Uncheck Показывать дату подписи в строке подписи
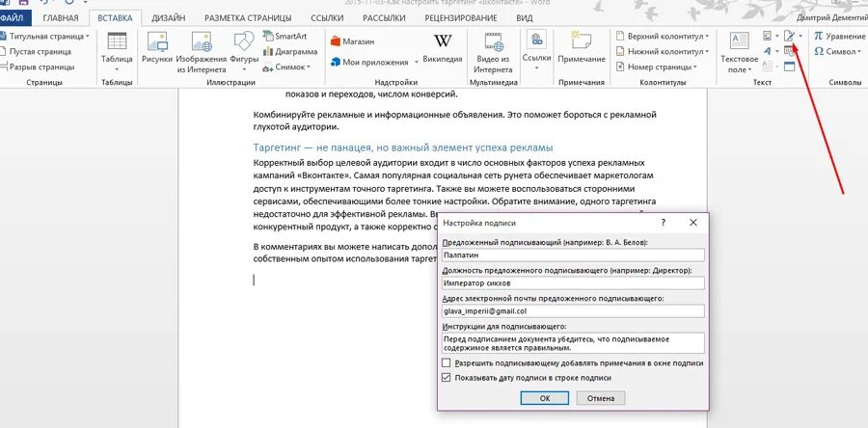This screenshot has width=868, height=428. (447, 378)
